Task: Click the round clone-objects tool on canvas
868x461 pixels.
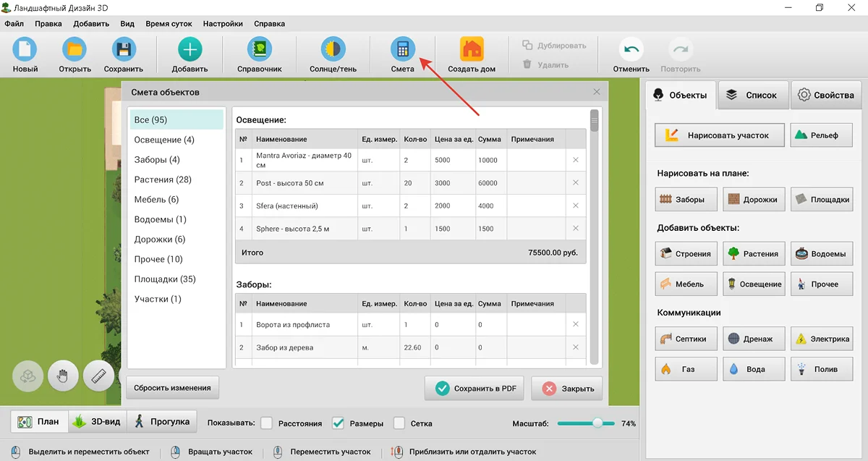Action: (27, 376)
